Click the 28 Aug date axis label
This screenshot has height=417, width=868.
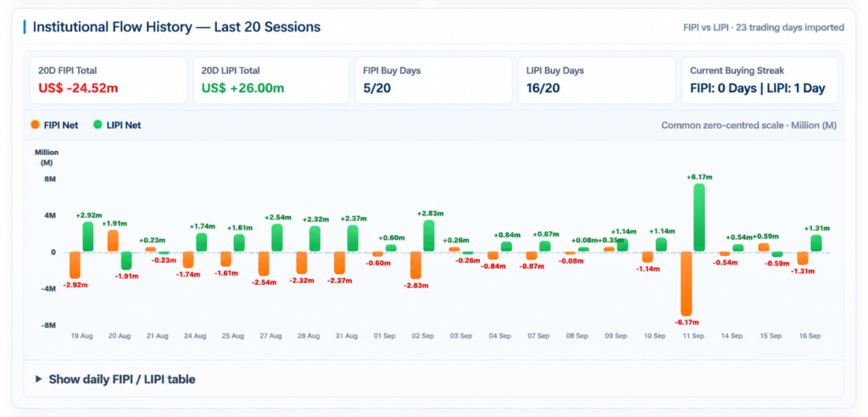pos(309,336)
